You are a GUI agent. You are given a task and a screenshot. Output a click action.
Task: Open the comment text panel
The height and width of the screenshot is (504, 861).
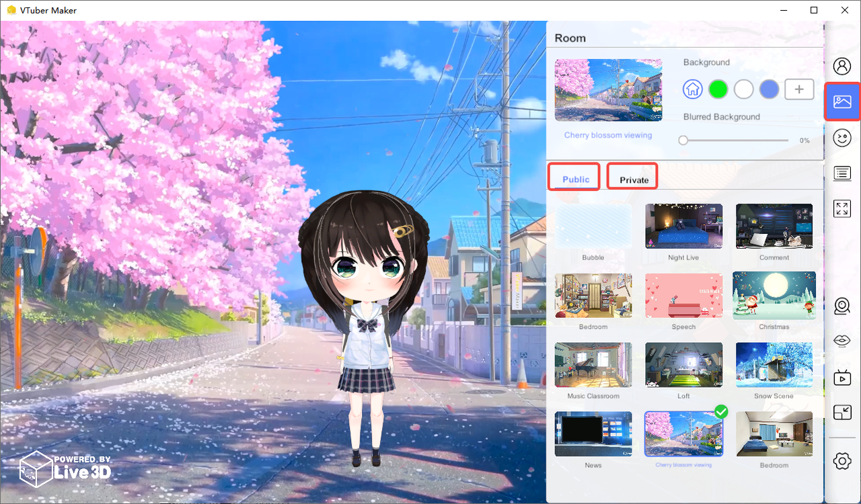(842, 173)
